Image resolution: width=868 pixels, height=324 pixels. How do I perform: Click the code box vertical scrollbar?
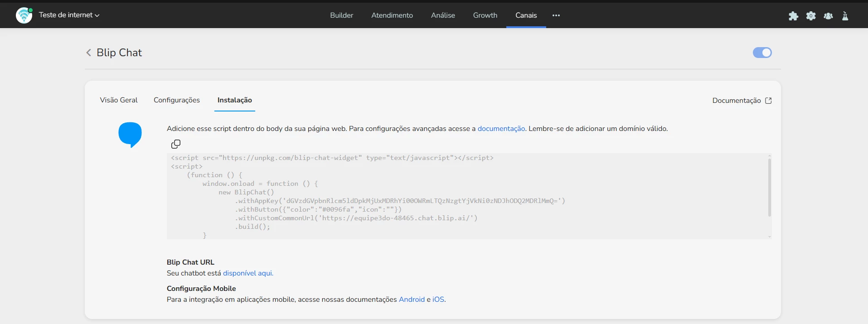(x=770, y=187)
